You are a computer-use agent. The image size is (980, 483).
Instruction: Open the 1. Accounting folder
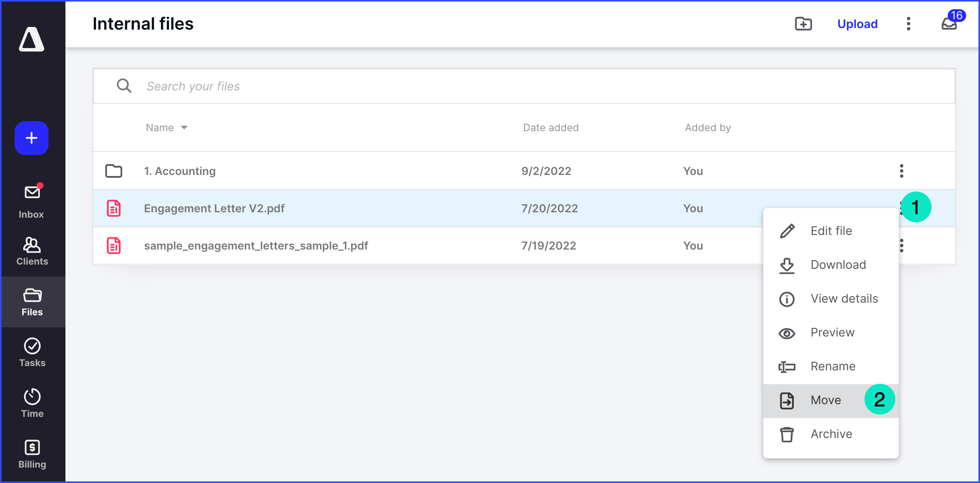179,171
